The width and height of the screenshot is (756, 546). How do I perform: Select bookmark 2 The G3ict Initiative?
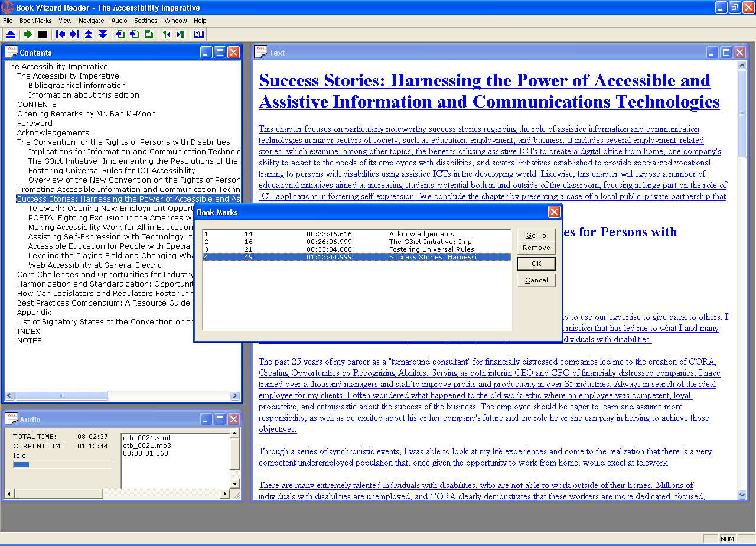click(x=357, y=242)
